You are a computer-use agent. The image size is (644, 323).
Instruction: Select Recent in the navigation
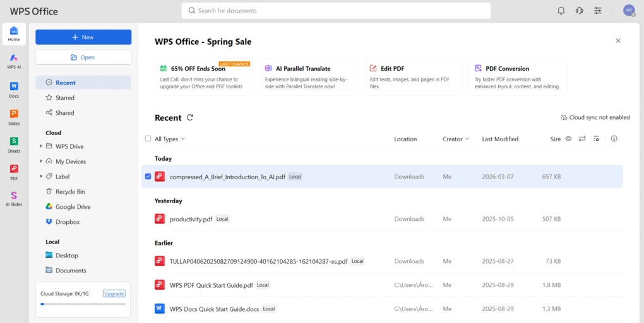83,83
